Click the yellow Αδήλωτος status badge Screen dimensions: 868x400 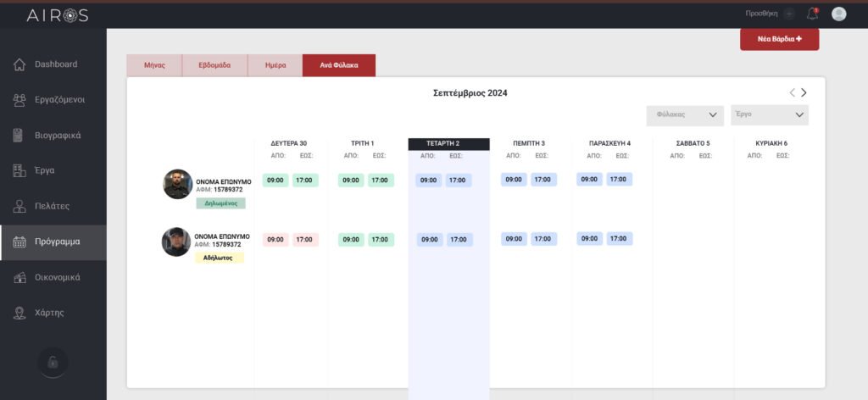[x=219, y=258]
